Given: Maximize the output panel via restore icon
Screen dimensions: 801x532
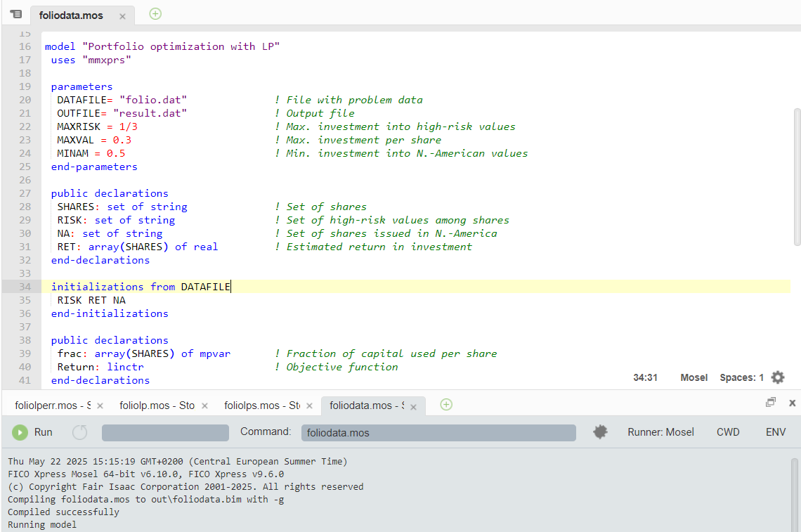Looking at the screenshot, I should tap(771, 403).
